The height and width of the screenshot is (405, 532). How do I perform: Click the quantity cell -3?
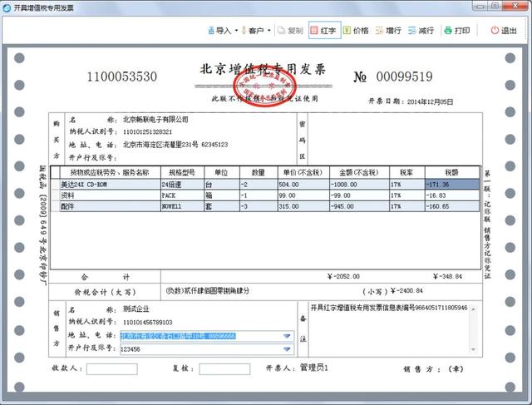(x=259, y=206)
